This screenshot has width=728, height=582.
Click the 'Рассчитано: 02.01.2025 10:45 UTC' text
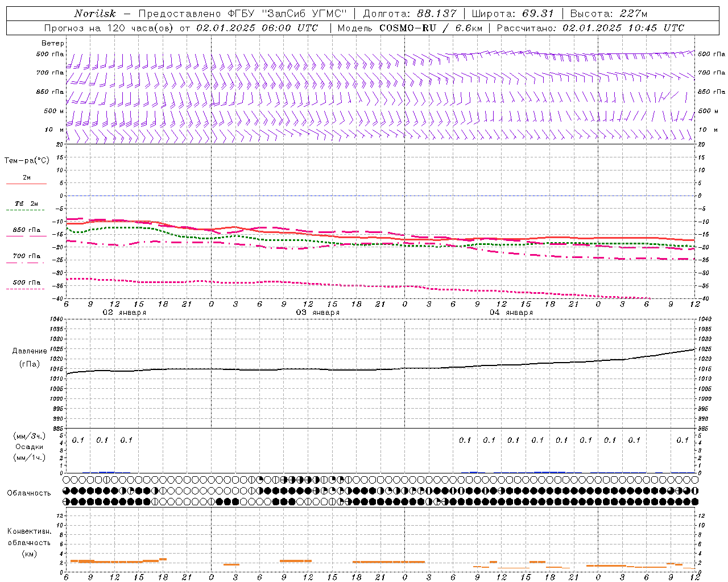click(590, 28)
